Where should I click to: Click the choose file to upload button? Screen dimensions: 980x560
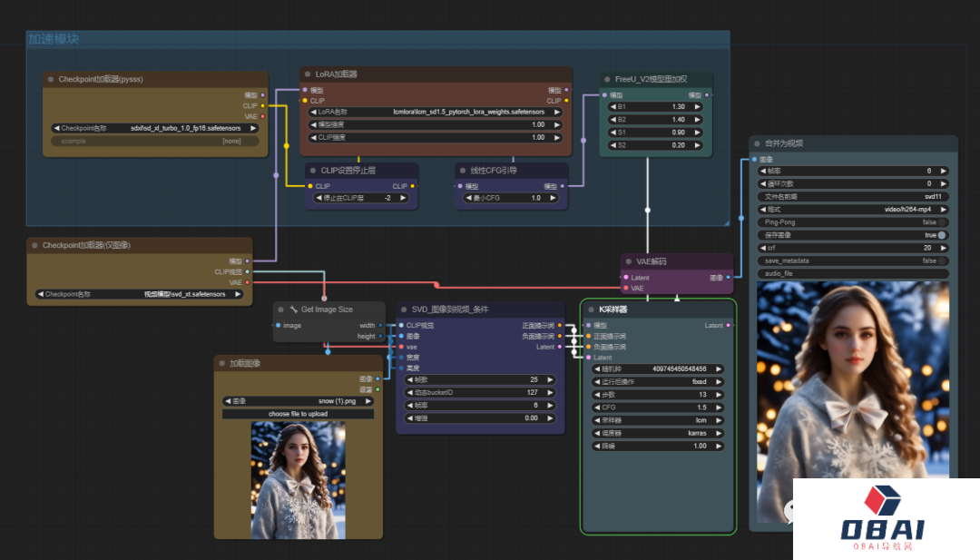(x=298, y=414)
